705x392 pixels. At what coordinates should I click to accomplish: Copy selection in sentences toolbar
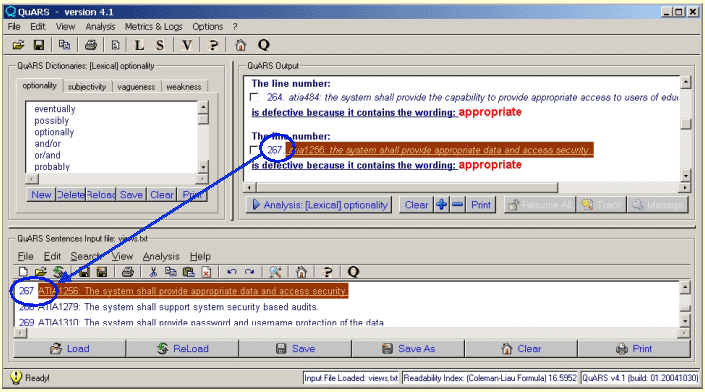point(171,272)
